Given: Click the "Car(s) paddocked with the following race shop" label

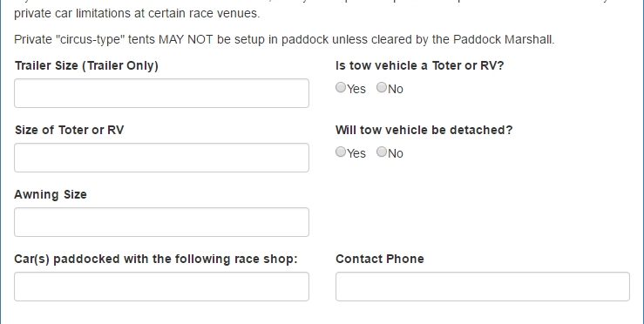Looking at the screenshot, I should click(156, 260).
